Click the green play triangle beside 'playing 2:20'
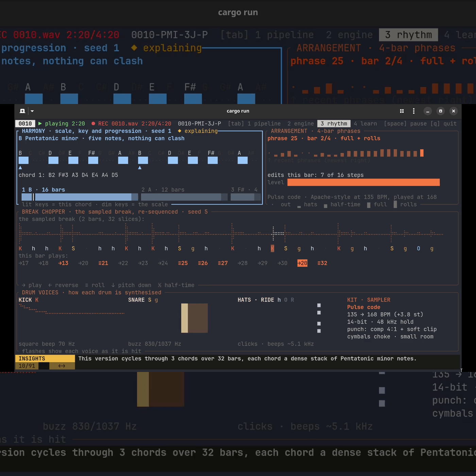 coord(40,124)
